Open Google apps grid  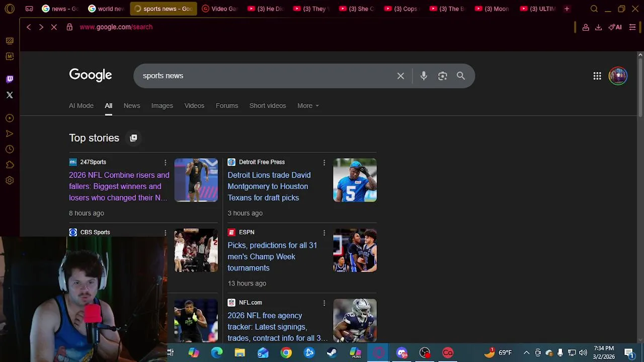tap(597, 76)
